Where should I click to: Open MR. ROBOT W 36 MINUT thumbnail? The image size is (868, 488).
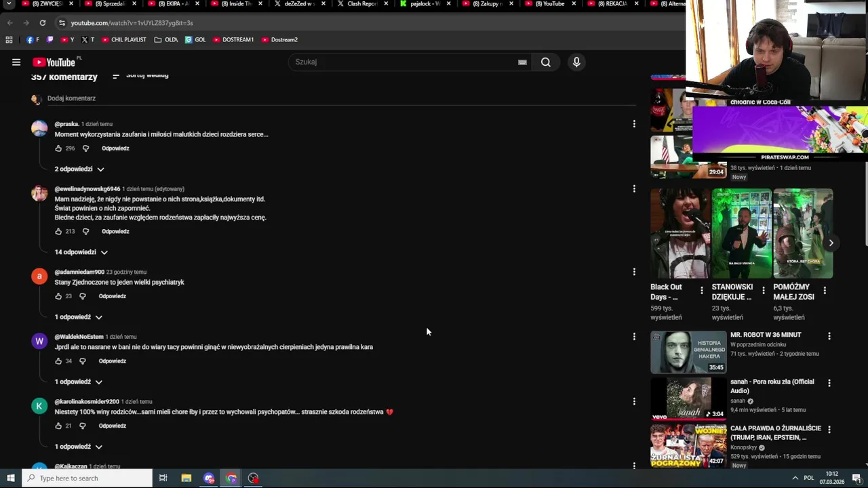(x=688, y=352)
